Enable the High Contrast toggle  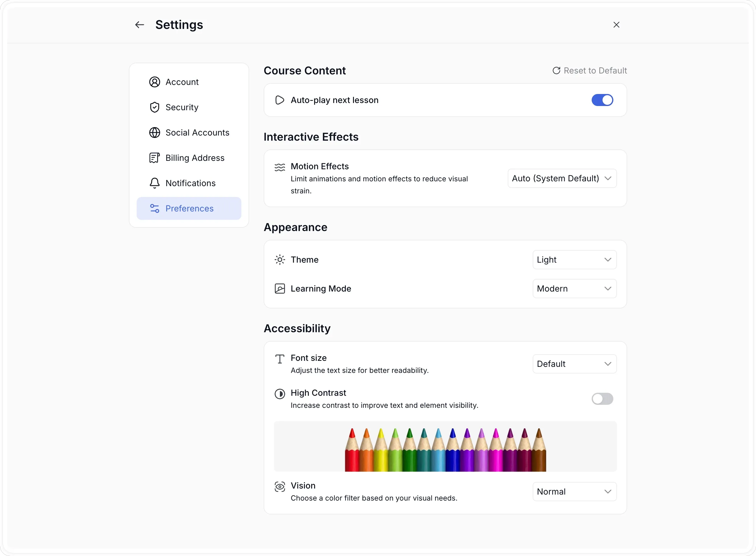point(602,399)
